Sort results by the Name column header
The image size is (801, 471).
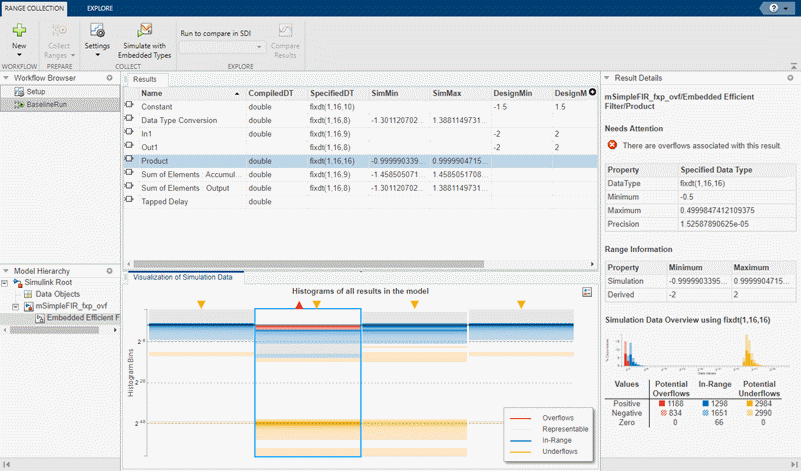coord(153,93)
